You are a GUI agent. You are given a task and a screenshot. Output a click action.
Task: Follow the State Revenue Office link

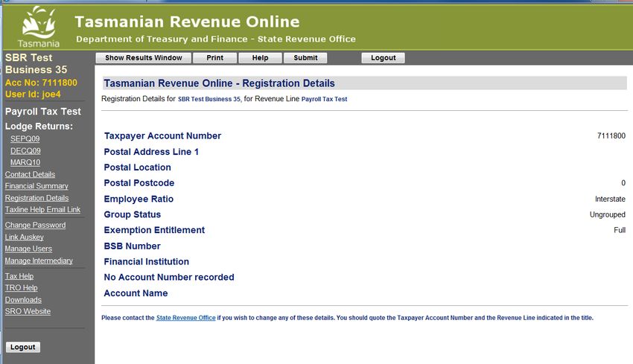tap(185, 318)
